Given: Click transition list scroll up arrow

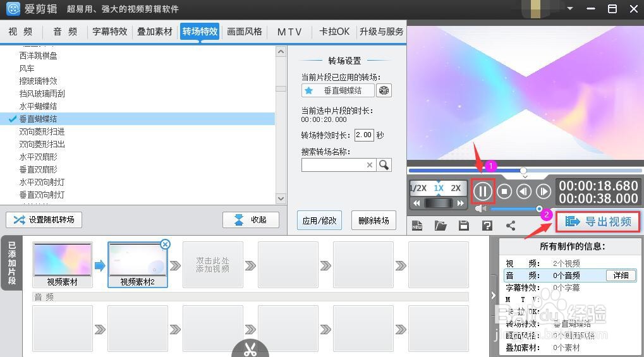Looking at the screenshot, I should (x=281, y=52).
